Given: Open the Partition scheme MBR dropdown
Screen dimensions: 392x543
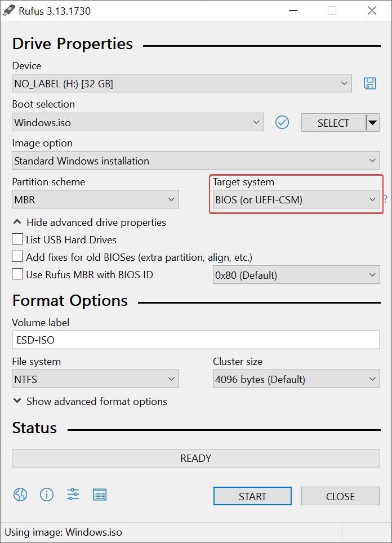Looking at the screenshot, I should coord(95,199).
